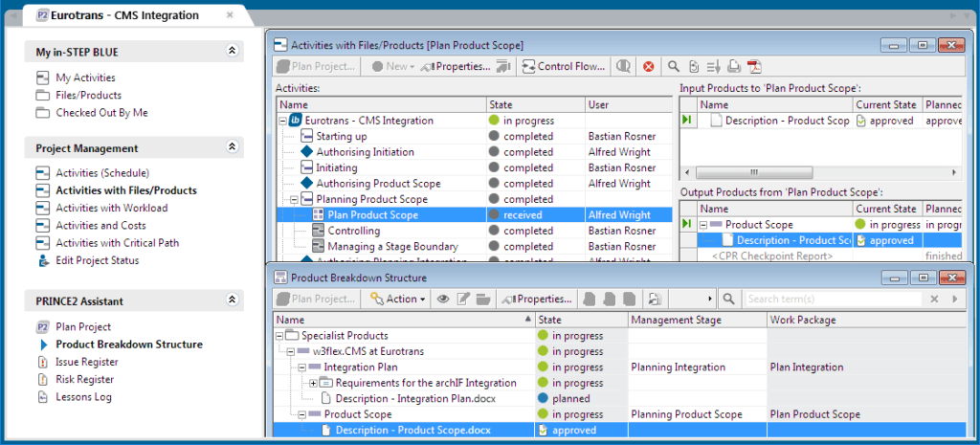Click the eye view icon in Product Breakdown toolbar
Viewport: 980px width, 445px height.
[443, 299]
